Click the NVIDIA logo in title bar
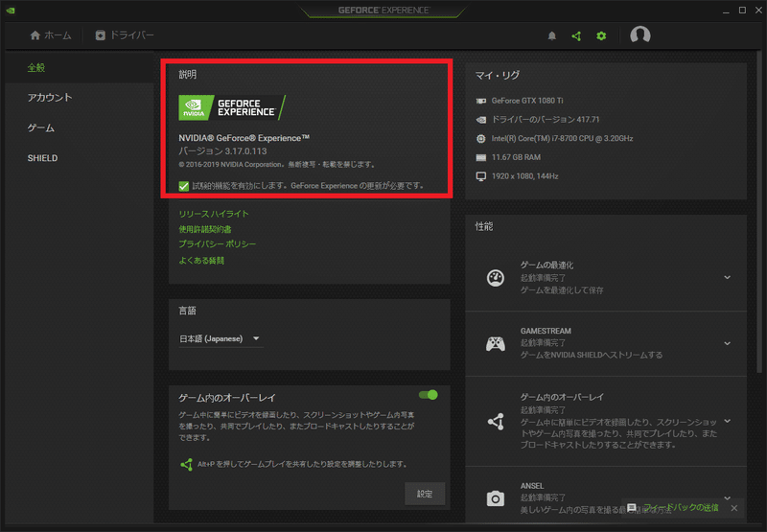 coord(11,10)
